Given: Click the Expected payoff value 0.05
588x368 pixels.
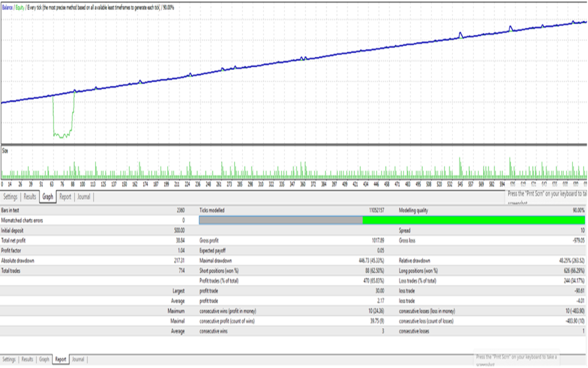Looking at the screenshot, I should (x=381, y=251).
